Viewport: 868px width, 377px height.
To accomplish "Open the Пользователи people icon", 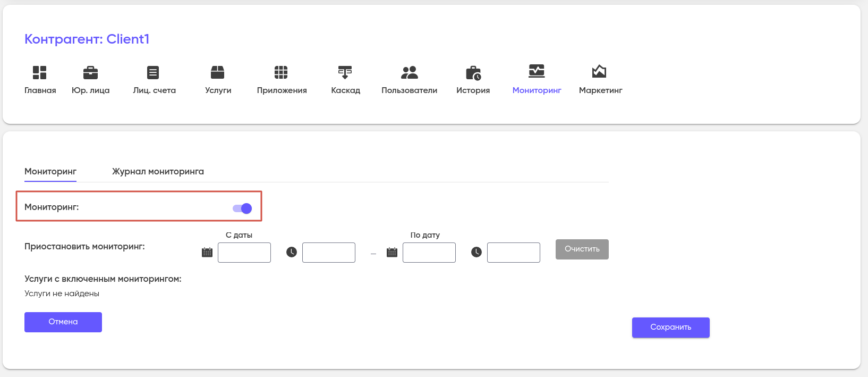I will [x=410, y=72].
